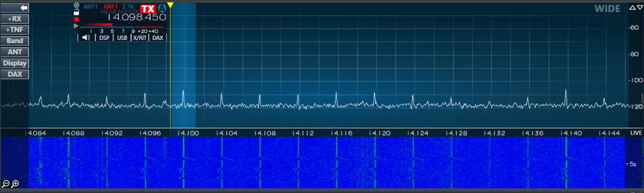Open the ANT antenna menu in sidebar
Viewport: 644px width, 193px height.
point(15,52)
